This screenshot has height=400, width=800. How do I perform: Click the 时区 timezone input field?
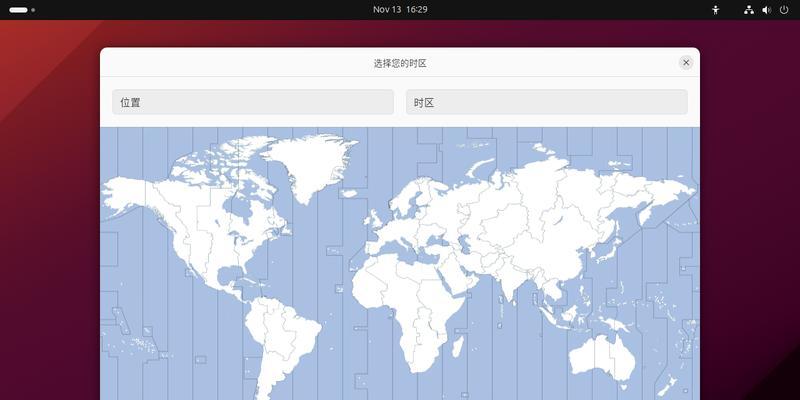(x=546, y=102)
